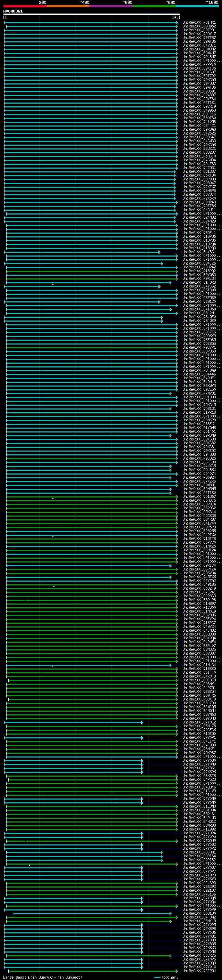222x980 pixels.
Task: Open hit UniRef100_Q16PC7
Action: tap(199, 623)
